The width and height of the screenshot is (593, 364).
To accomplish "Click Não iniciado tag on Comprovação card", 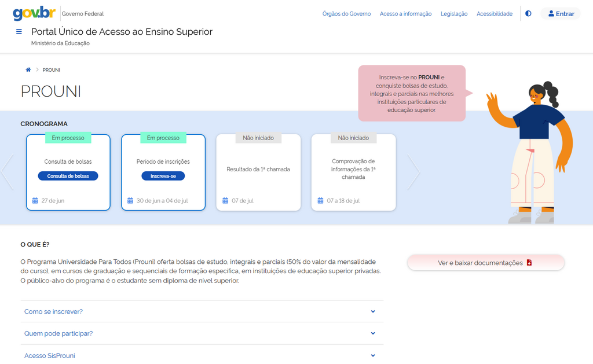I will click(354, 138).
